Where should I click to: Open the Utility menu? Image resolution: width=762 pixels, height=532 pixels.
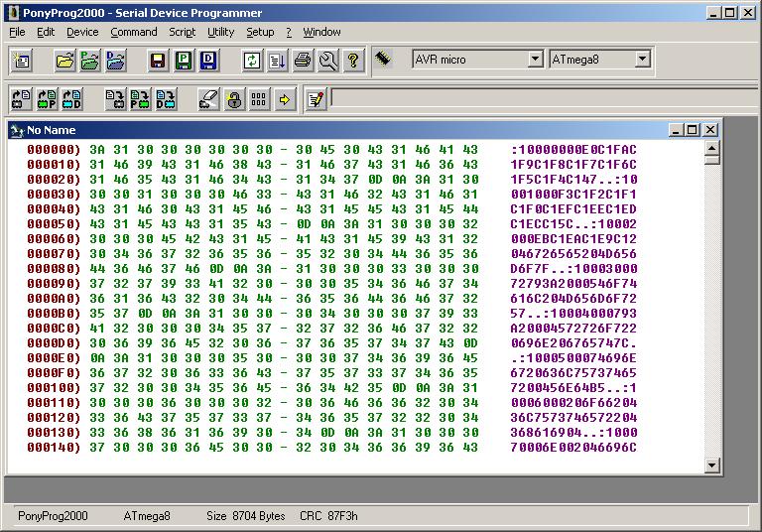coord(220,32)
